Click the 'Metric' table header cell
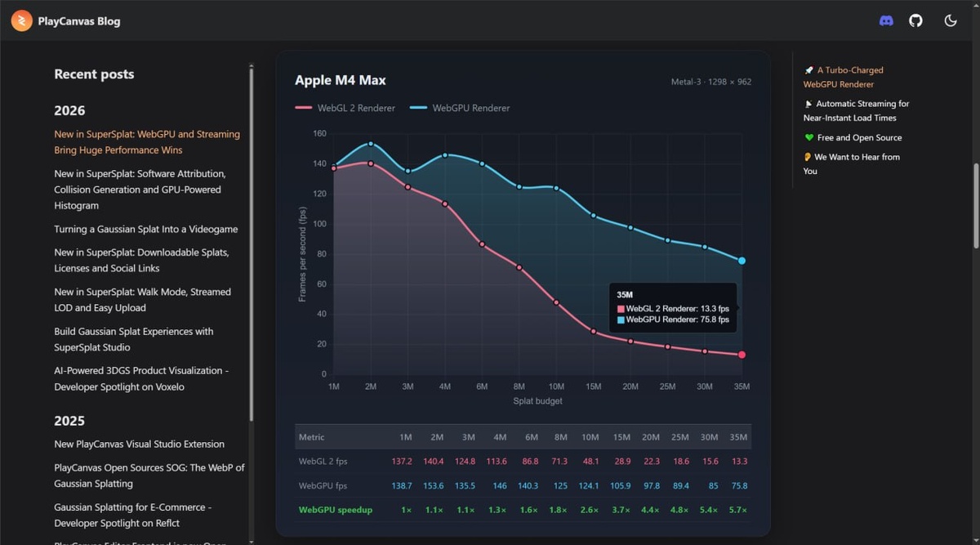Image resolution: width=980 pixels, height=545 pixels. pos(312,437)
